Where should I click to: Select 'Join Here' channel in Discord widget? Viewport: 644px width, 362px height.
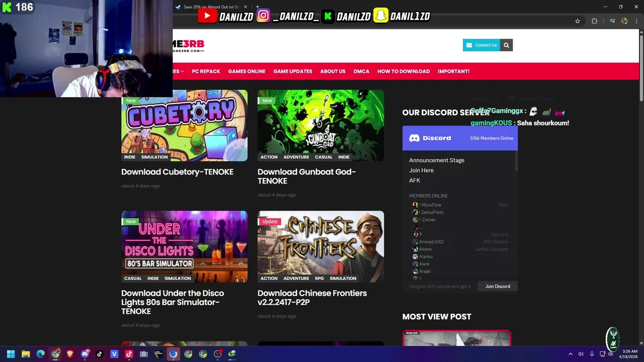pos(421,170)
